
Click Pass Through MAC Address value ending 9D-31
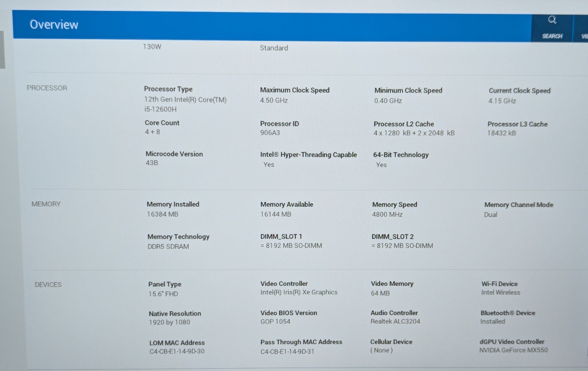pyautogui.click(x=287, y=352)
